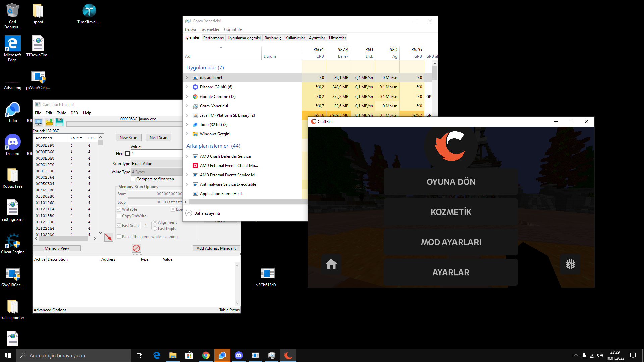The height and width of the screenshot is (362, 644).
Task: Open File Explorer from the taskbar
Action: [173, 355]
